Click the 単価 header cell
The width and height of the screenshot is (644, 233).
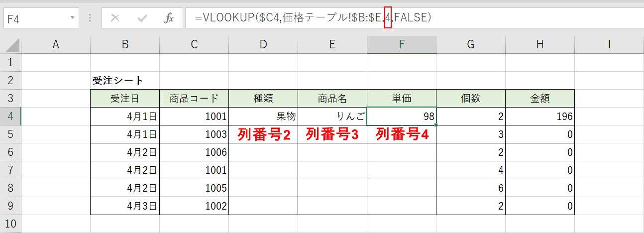point(402,98)
